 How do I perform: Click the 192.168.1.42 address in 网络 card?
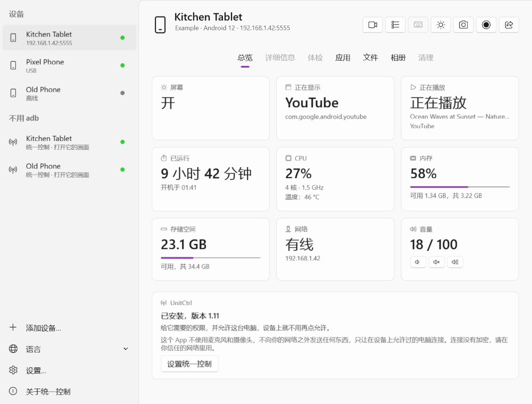click(303, 258)
